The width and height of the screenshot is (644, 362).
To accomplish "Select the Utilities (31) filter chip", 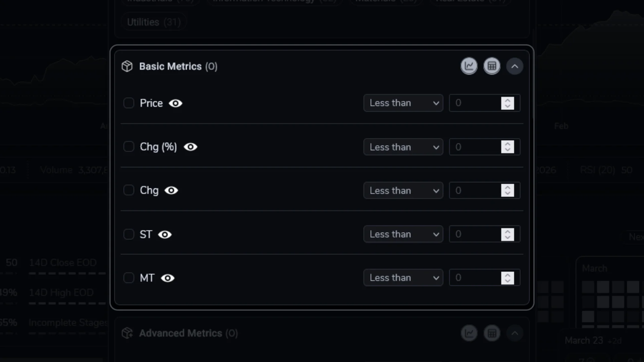I will tap(154, 21).
